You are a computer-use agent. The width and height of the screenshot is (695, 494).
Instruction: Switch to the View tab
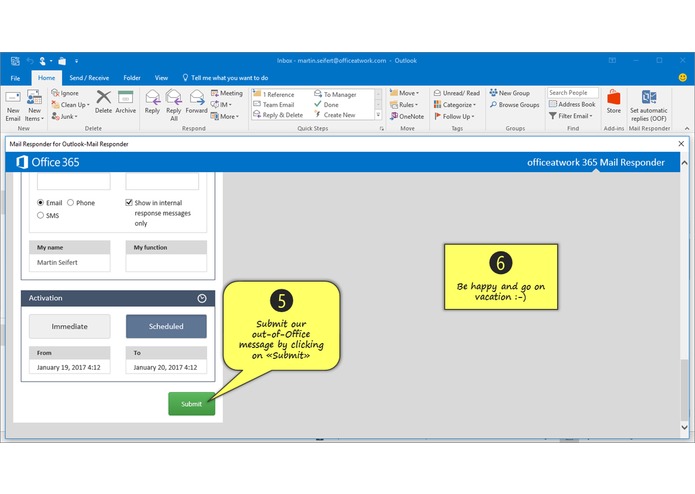coord(161,78)
